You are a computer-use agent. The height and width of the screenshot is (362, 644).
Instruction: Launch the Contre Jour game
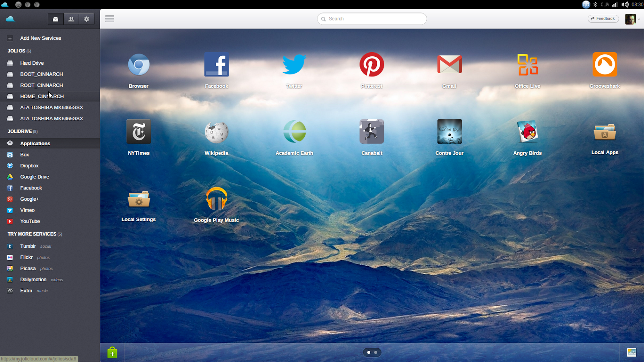pos(450,132)
